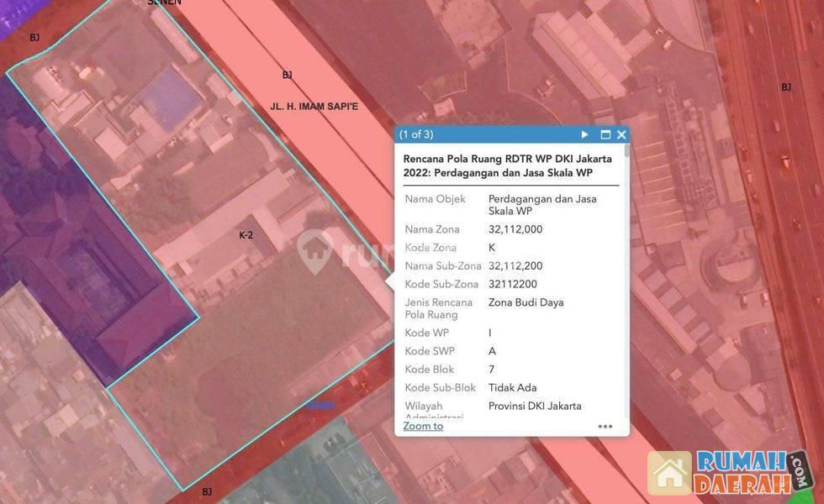The height and width of the screenshot is (504, 824).
Task: Click the '(1 of 3)' feature counter
Action: point(416,134)
